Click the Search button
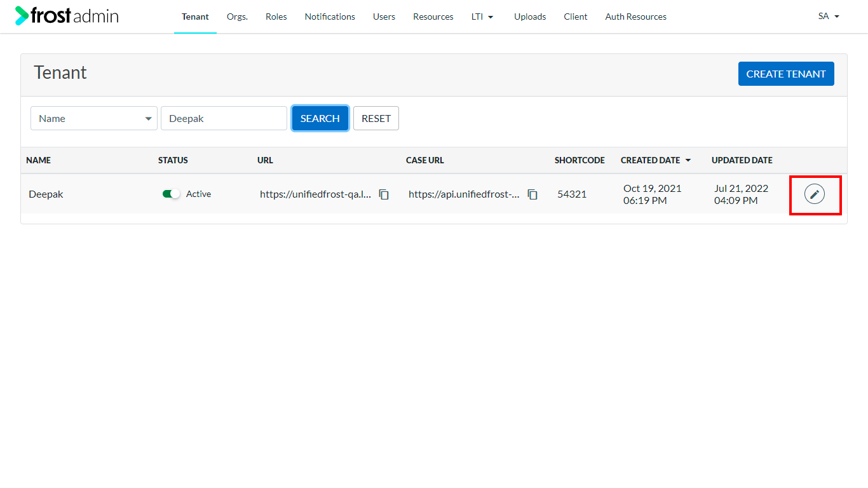Viewport: 868px width, 488px height. click(320, 118)
